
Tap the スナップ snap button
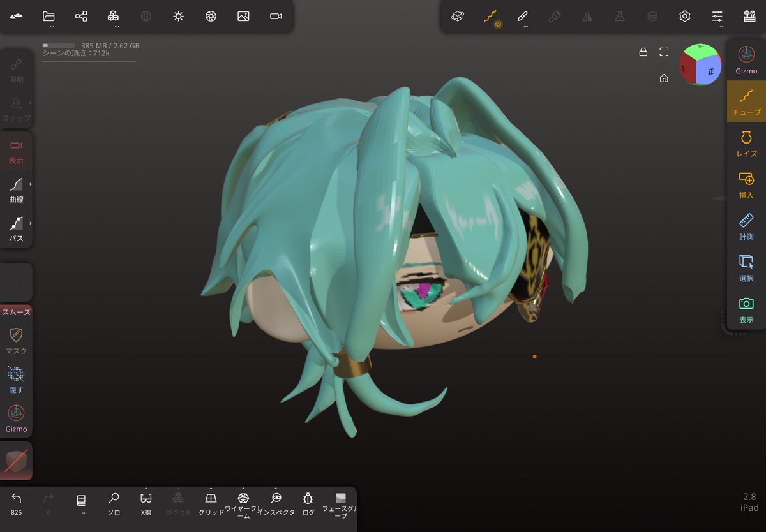pyautogui.click(x=16, y=109)
